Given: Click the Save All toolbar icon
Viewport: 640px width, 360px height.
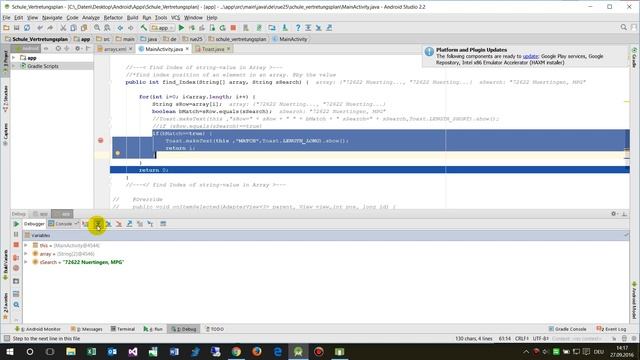Looking at the screenshot, I should (16, 28).
